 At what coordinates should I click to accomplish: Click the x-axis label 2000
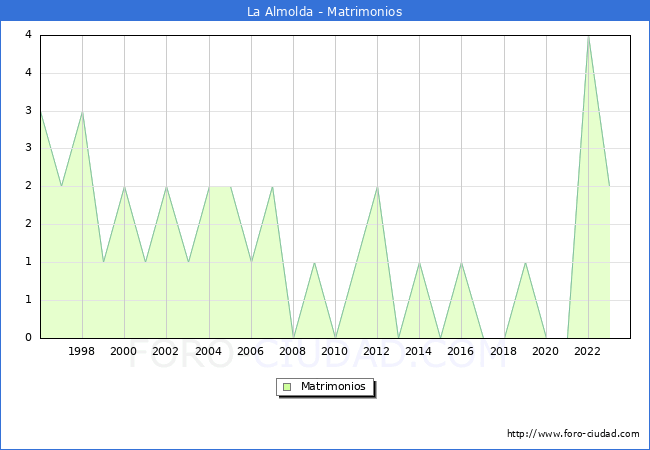124,351
